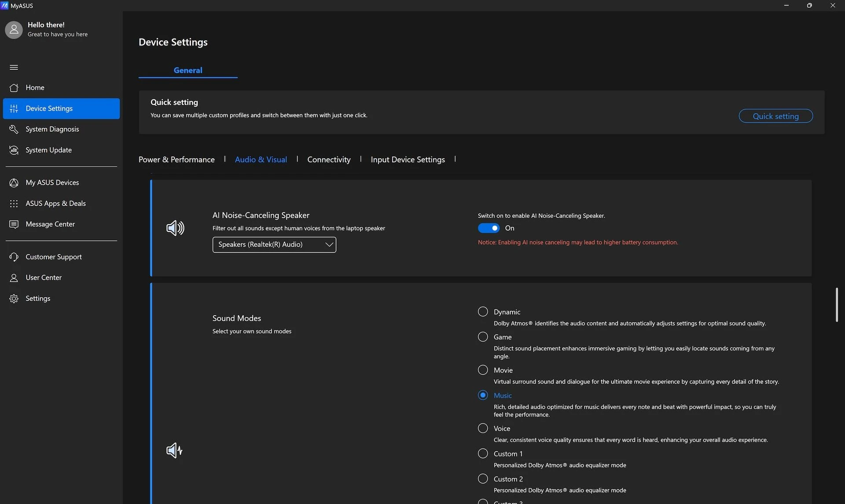Click the Device Settings page title
845x504 pixels.
[173, 42]
